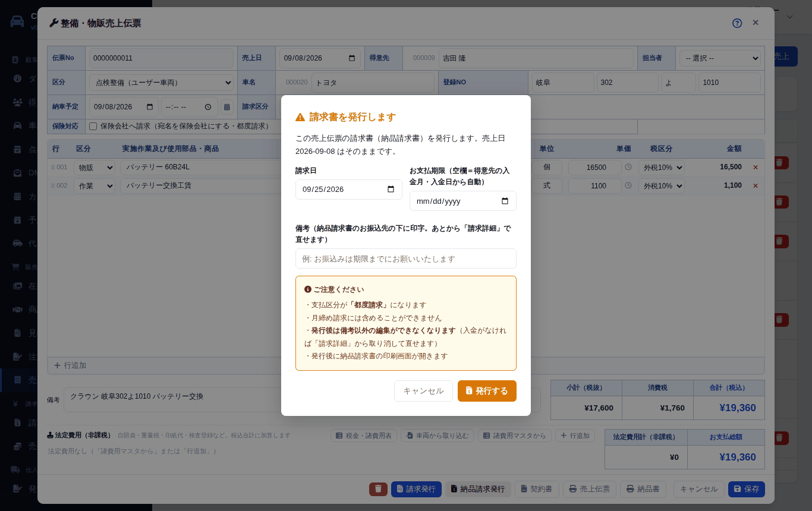Click 諸費用マスタから button

point(515,436)
